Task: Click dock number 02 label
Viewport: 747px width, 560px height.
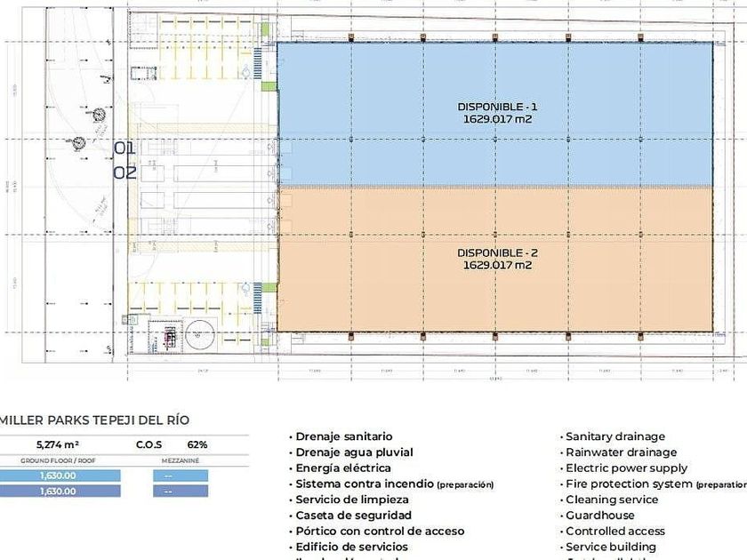Action: (124, 172)
